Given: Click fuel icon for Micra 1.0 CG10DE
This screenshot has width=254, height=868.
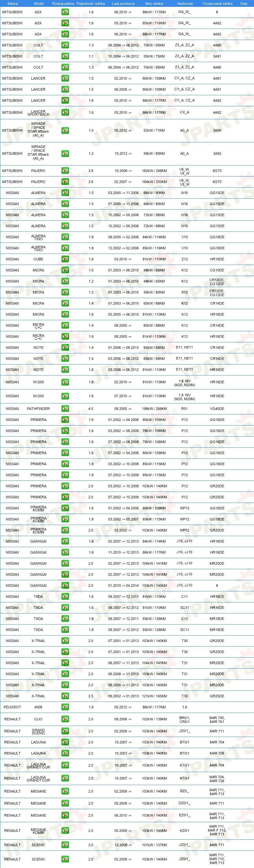Looking at the screenshot, I should [x=65, y=270].
